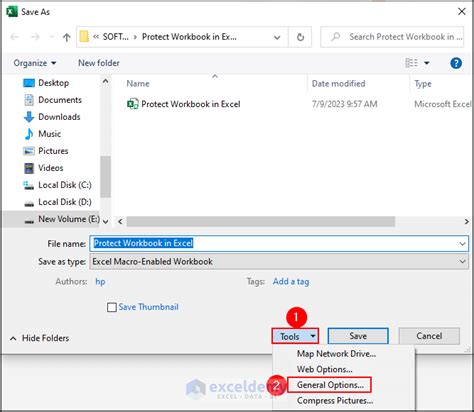The height and width of the screenshot is (412, 474).
Task: Click horizontal scrollbar right arrow
Action: coord(466,221)
